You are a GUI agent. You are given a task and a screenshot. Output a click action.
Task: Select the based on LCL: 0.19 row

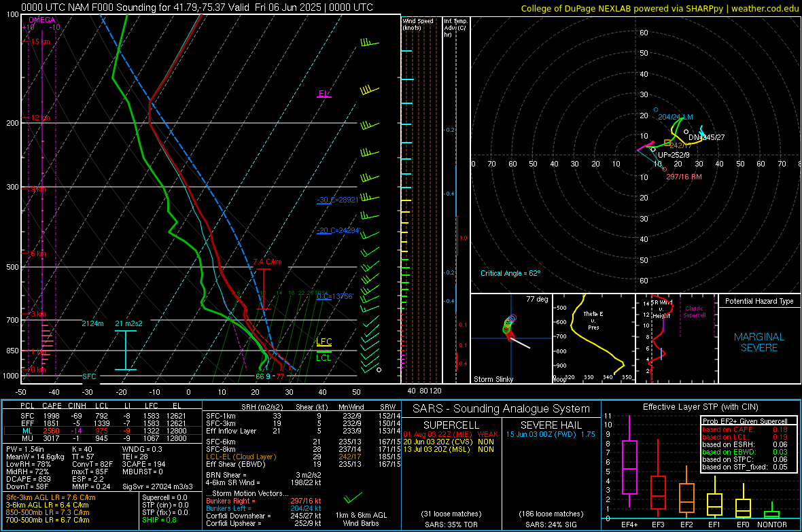click(745, 438)
